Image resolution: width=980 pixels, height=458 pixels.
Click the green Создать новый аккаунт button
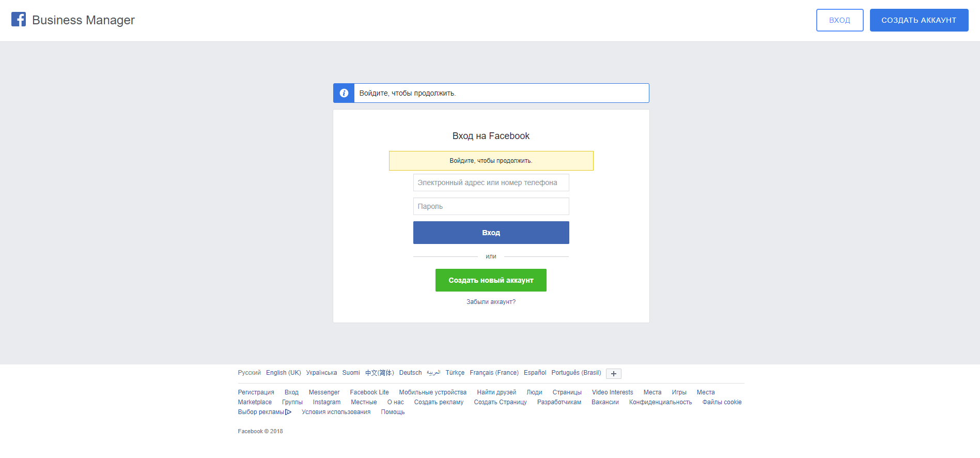491,280
